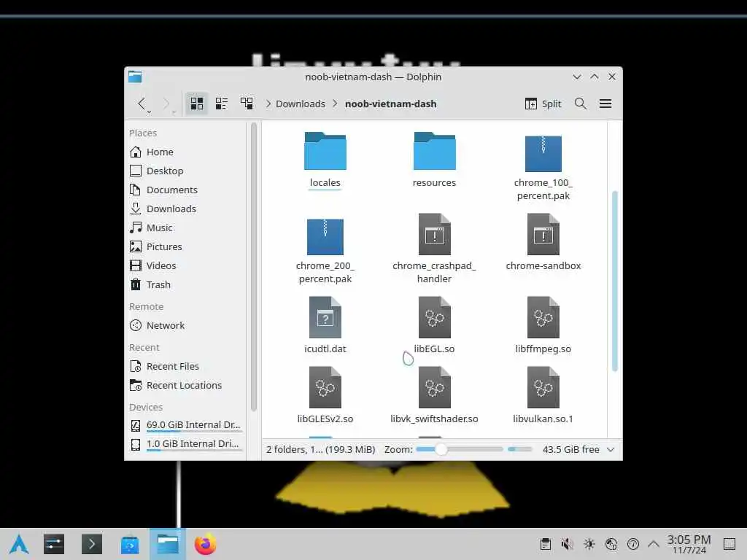Open Desktop in Places panel

point(186,171)
